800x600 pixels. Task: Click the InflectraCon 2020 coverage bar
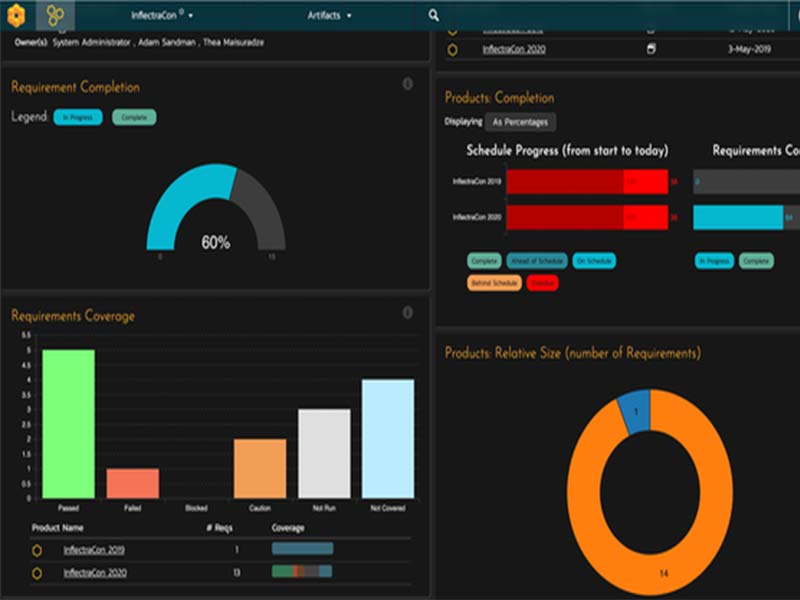coord(302,572)
